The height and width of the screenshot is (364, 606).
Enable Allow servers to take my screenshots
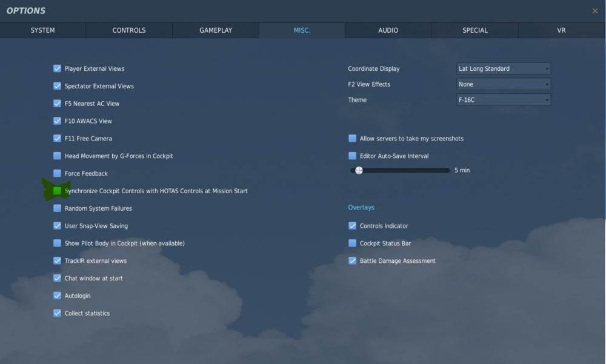pyautogui.click(x=353, y=138)
